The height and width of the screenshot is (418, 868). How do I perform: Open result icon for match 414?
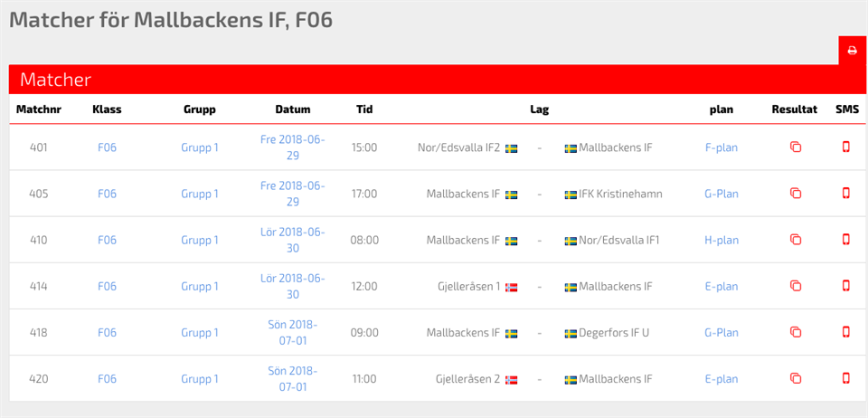click(x=796, y=286)
